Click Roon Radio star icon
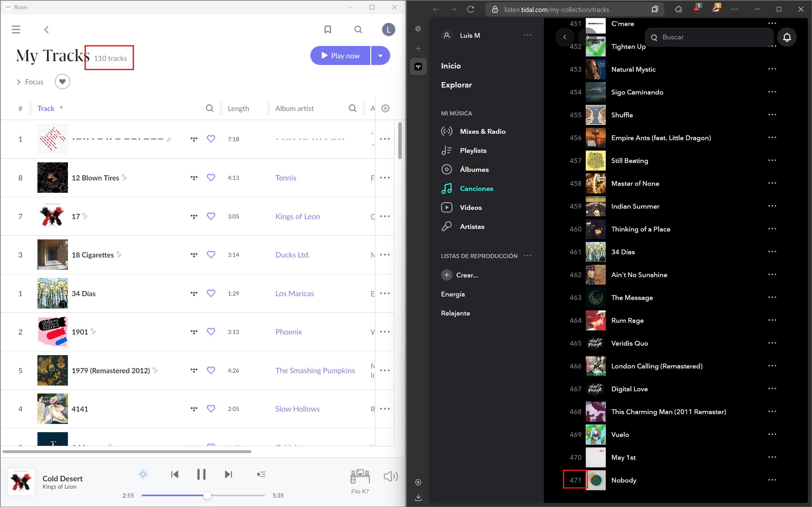Screen dimensions: 812x507 (143, 474)
